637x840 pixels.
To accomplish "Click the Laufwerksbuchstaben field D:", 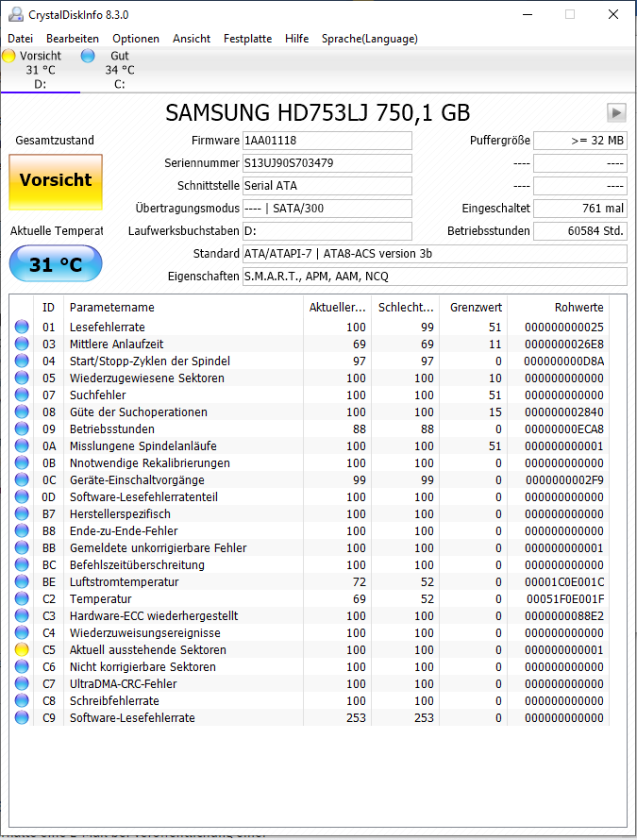I will (x=327, y=231).
